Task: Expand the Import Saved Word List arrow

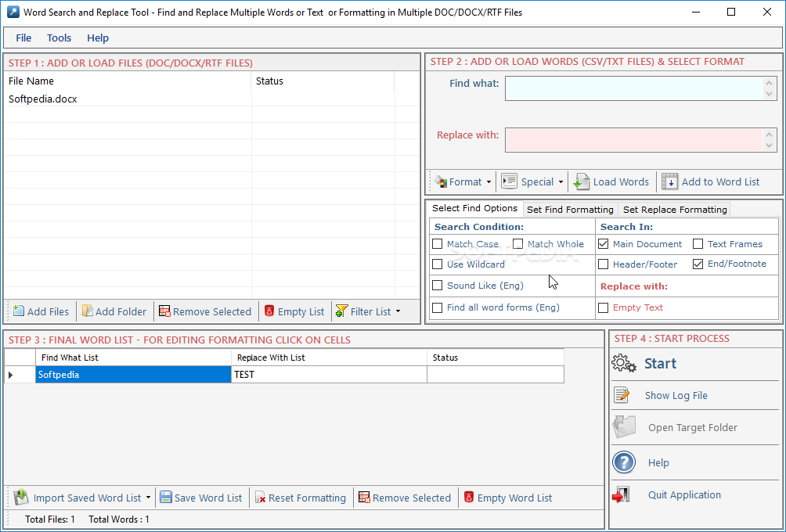Action: [x=149, y=498]
